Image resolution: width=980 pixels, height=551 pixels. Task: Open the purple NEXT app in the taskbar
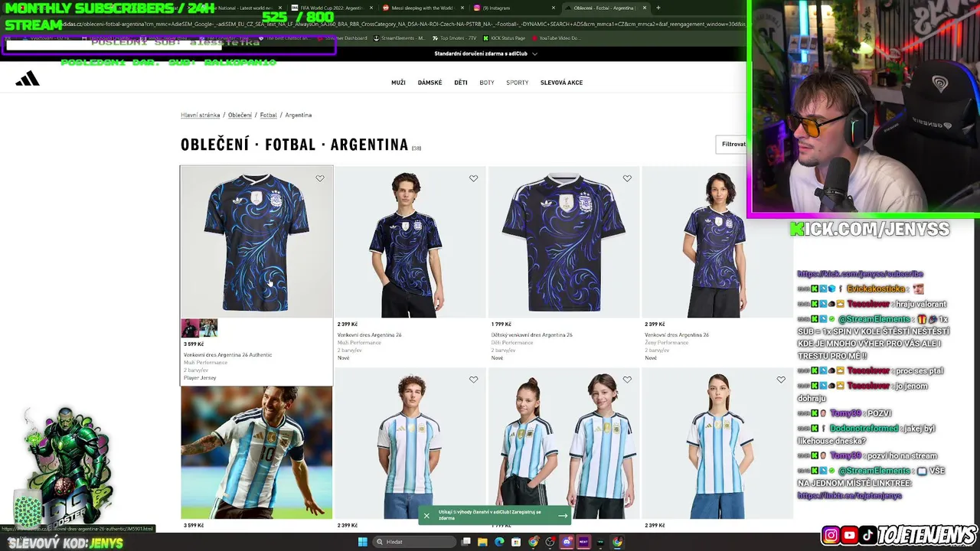(583, 542)
